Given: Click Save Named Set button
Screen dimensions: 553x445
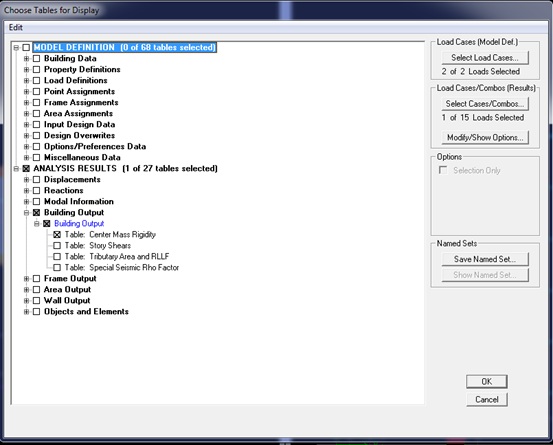Looking at the screenshot, I should pyautogui.click(x=485, y=259).
